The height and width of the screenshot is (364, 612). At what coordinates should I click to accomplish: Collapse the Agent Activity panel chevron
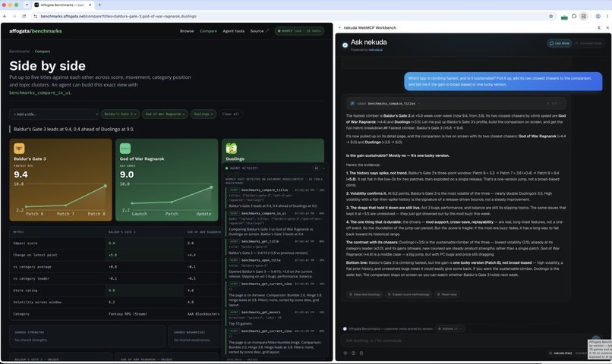coord(323,168)
